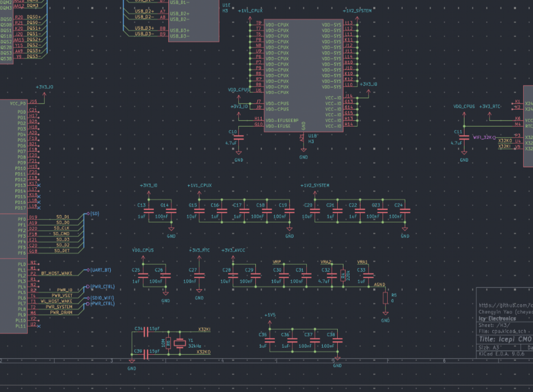The image size is (533, 392).
Task: Select capacitor C10 near VDD-EFUSE
Action: [x=238, y=137]
